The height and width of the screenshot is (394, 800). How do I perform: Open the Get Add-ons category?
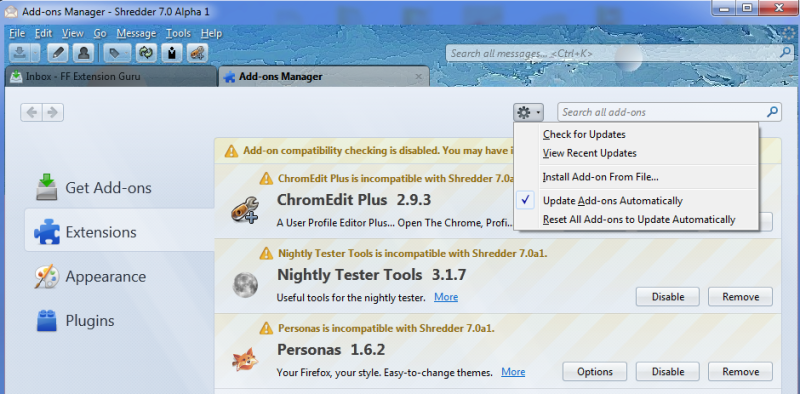coord(120,188)
